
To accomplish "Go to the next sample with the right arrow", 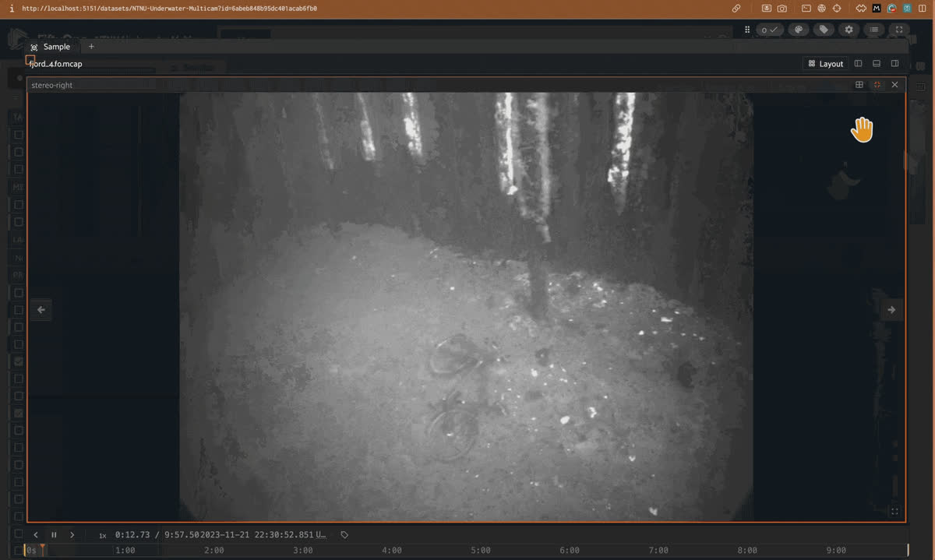I will pos(891,310).
